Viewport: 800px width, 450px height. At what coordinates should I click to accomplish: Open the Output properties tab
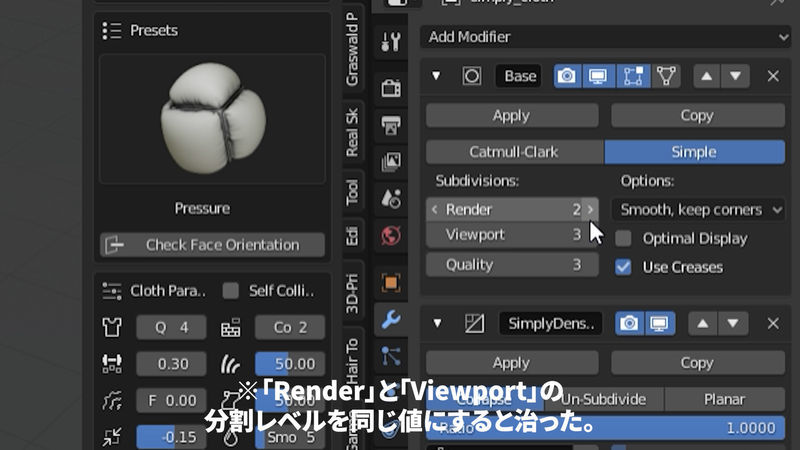pyautogui.click(x=391, y=125)
